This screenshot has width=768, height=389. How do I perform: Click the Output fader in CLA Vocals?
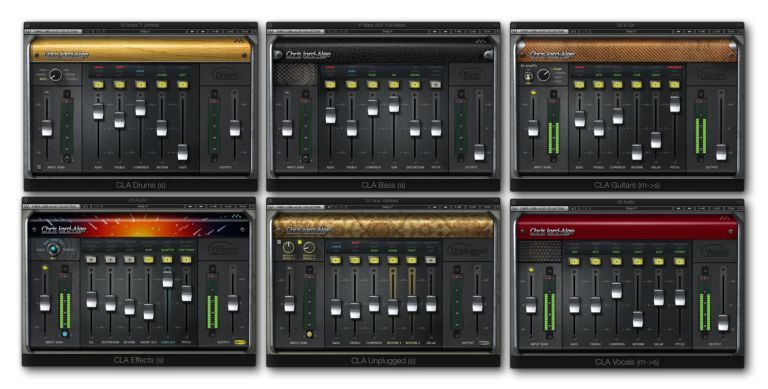click(723, 322)
